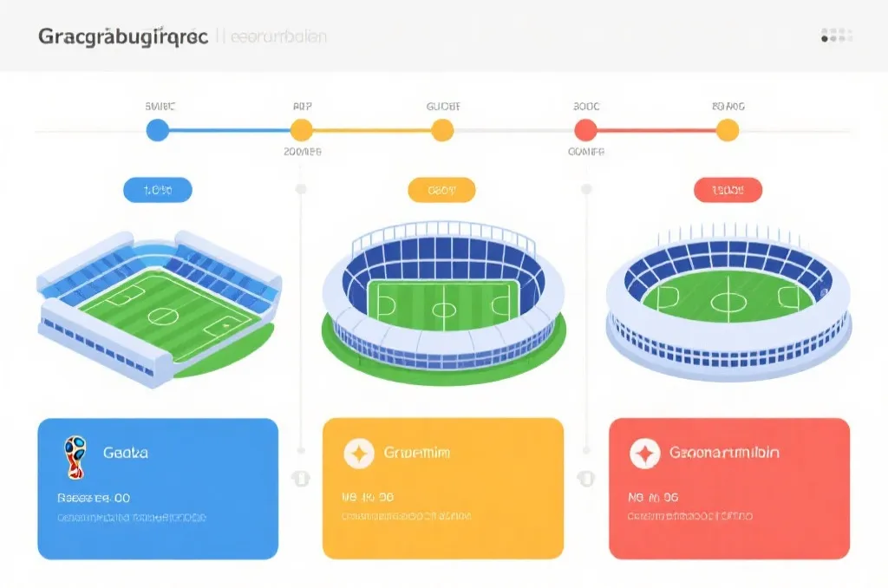Click the small handle icon between blue and yellow cards
Screen dimensions: 888x588
[301, 479]
